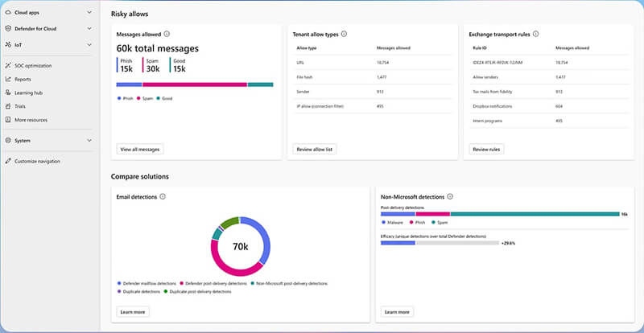The height and width of the screenshot is (333, 644).
Task: Click the Review rules button
Action: [x=486, y=149]
